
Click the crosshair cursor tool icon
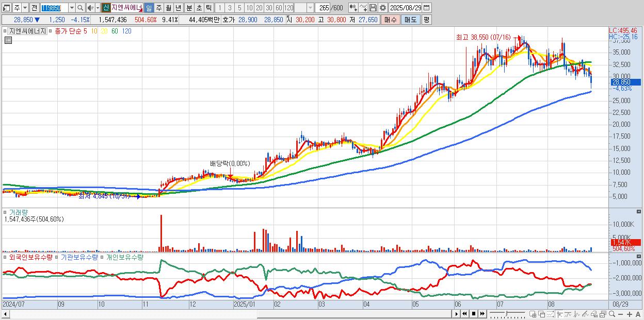tap(559, 314)
